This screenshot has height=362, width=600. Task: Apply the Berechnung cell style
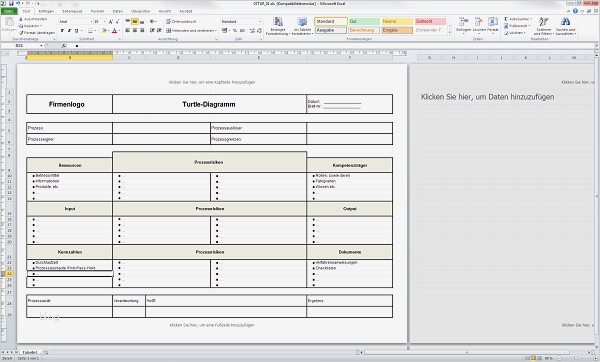[x=364, y=30]
